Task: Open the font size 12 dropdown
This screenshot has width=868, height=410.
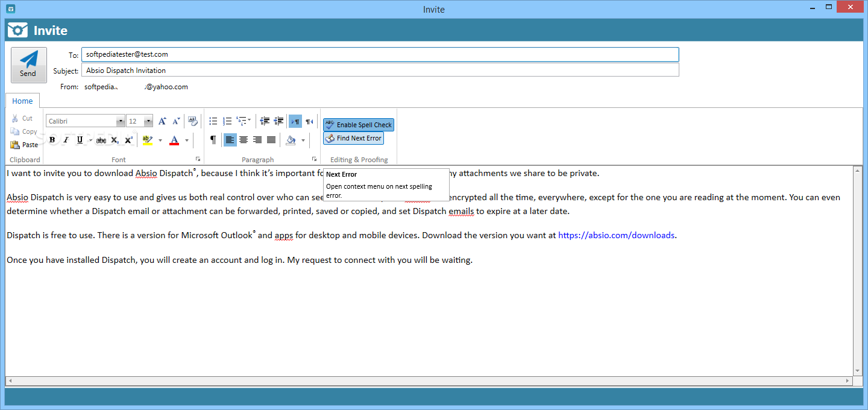Action: point(148,121)
